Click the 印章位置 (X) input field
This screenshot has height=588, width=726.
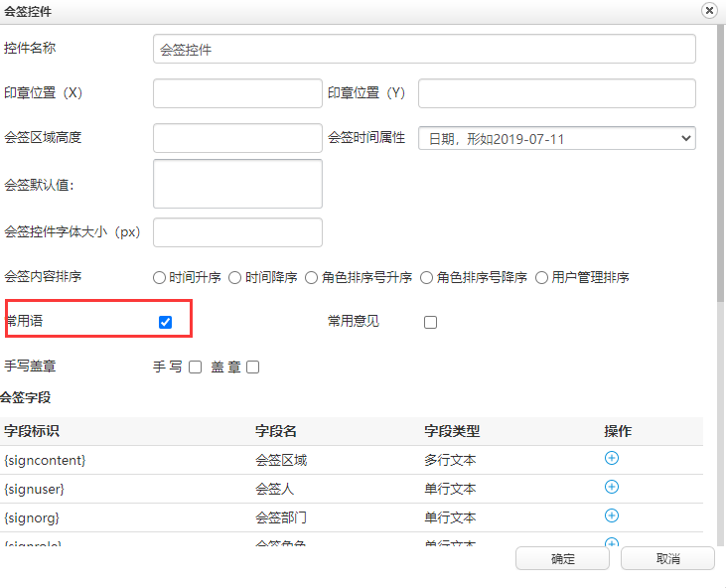pyautogui.click(x=237, y=93)
